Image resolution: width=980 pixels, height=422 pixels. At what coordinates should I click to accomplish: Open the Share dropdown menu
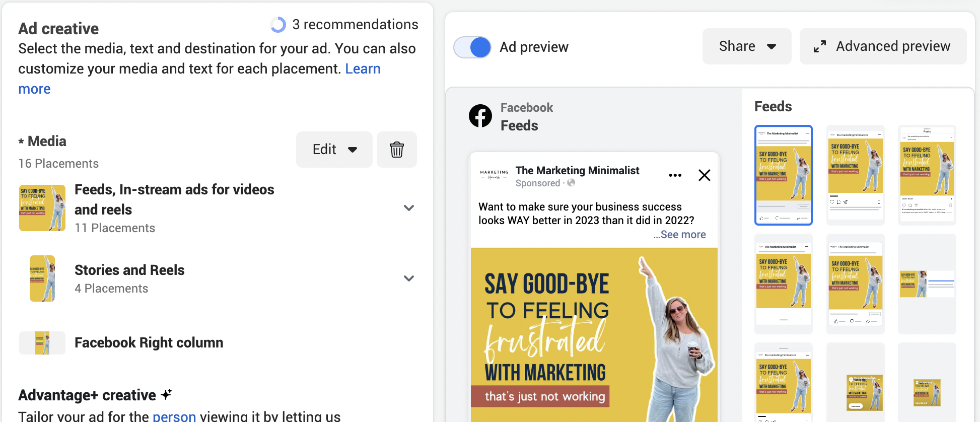click(x=747, y=46)
